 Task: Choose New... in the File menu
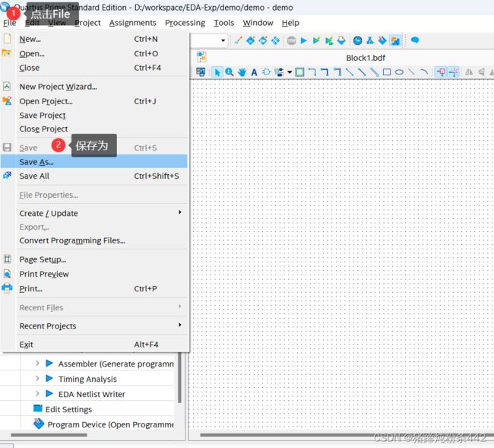point(94,39)
